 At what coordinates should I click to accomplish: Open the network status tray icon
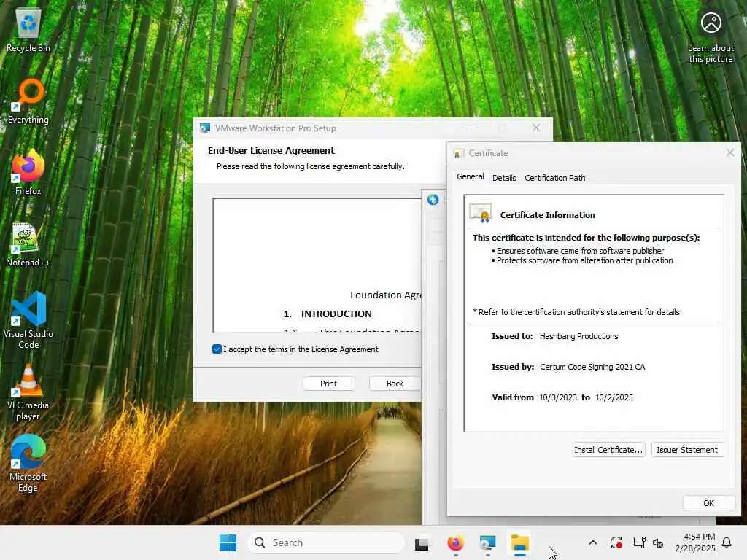coord(639,542)
